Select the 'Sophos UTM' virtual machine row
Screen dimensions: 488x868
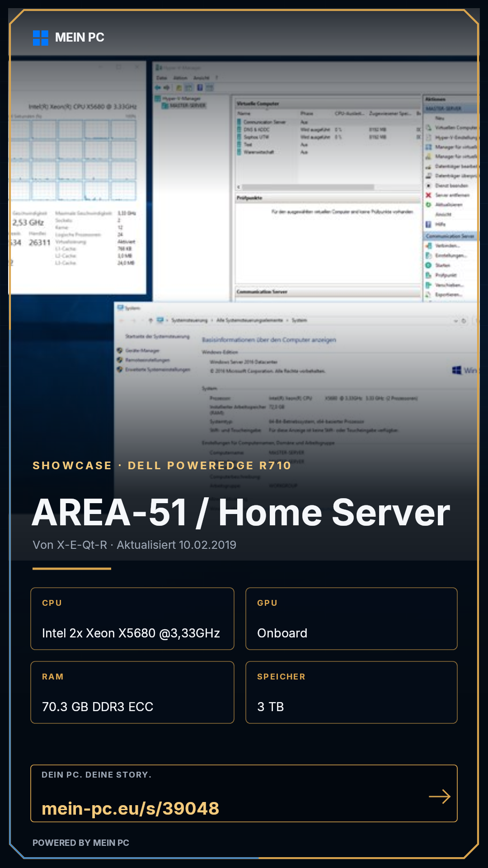coord(328,137)
